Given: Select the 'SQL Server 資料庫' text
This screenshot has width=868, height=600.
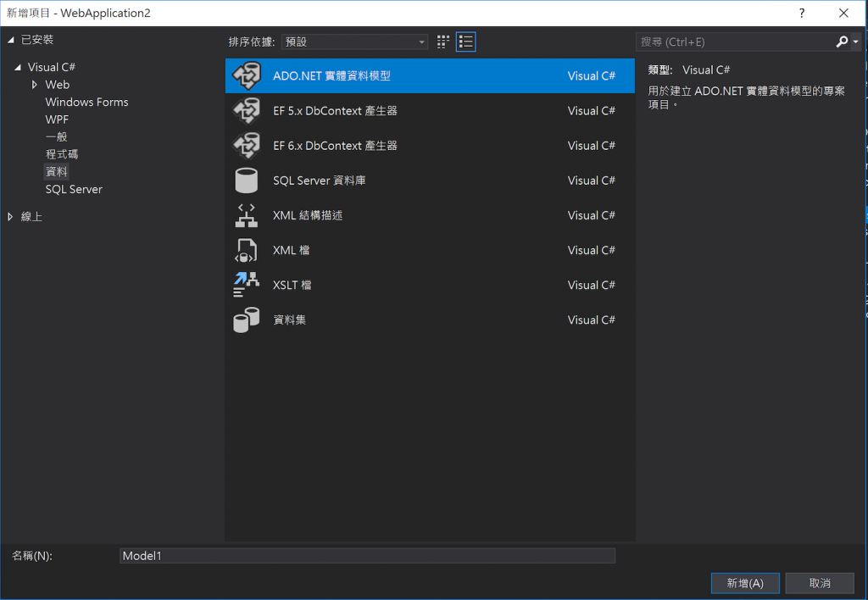Looking at the screenshot, I should coord(320,181).
